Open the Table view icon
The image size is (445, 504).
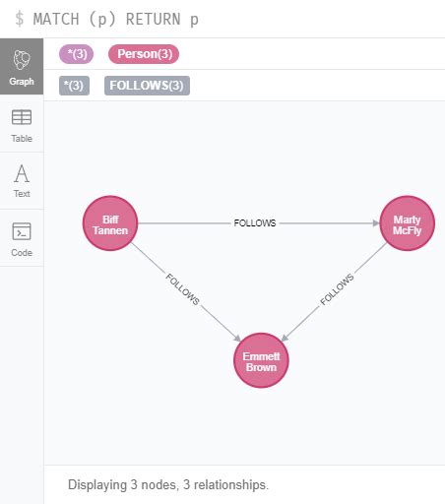(22, 117)
